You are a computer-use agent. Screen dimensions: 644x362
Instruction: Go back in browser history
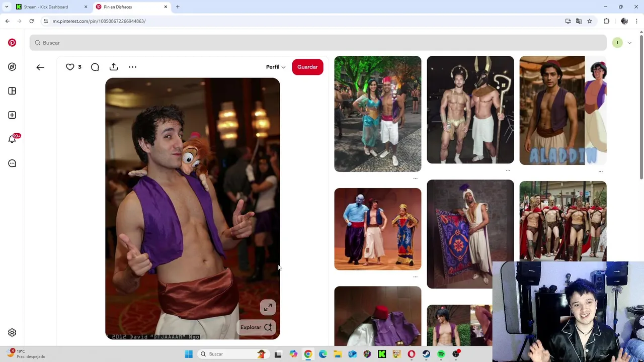tap(8, 21)
